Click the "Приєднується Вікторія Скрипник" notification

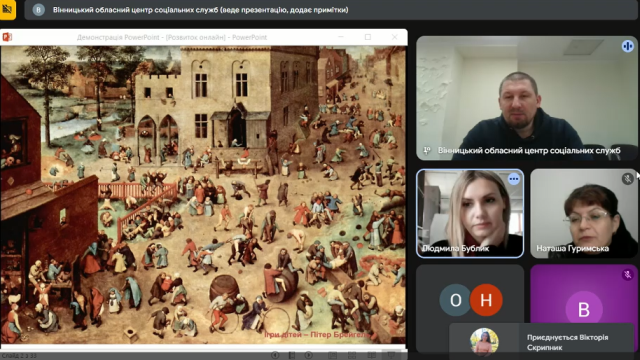(541, 342)
